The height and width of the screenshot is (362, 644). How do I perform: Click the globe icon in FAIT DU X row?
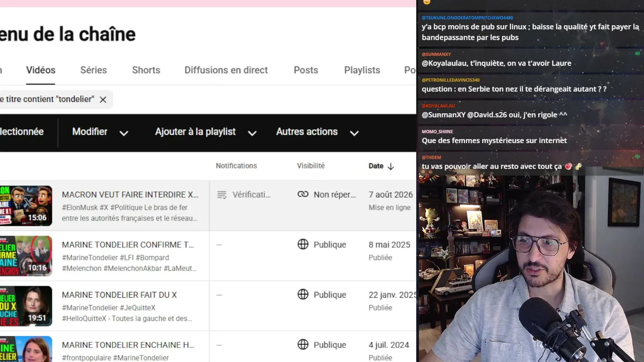click(303, 295)
